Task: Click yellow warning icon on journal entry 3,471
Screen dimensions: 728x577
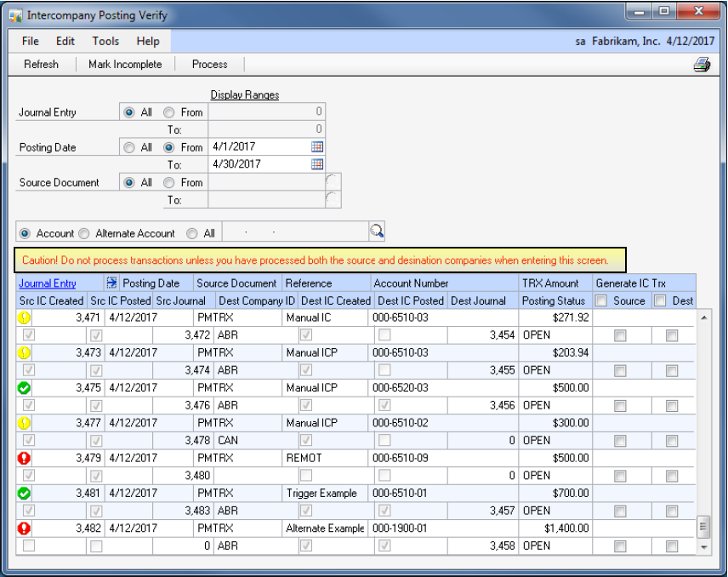Action: pyautogui.click(x=25, y=317)
